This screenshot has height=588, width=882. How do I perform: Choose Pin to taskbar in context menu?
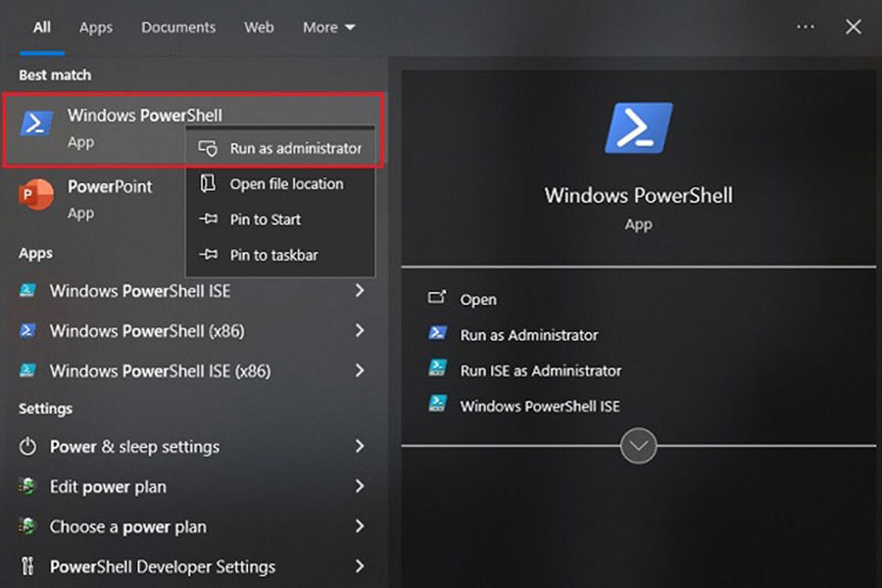[x=280, y=255]
